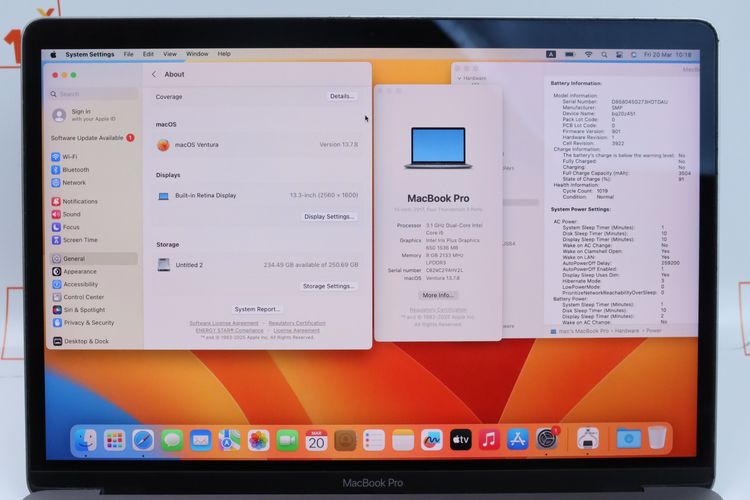Open Display Settings
The width and height of the screenshot is (750, 500).
[x=329, y=216]
